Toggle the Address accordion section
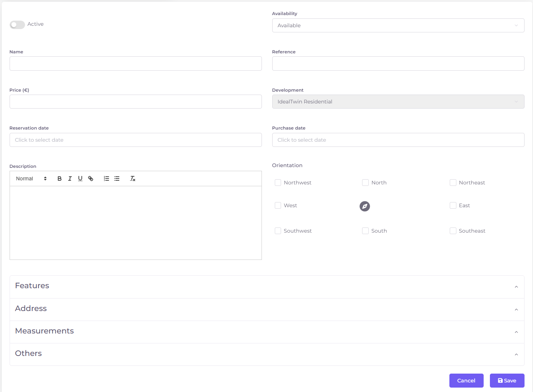The height and width of the screenshot is (392, 533). (267, 309)
